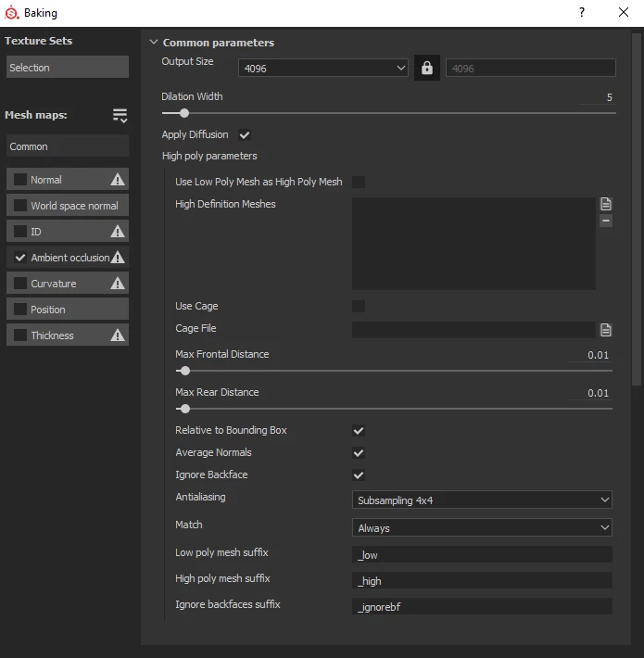
Task: Click the Ambient occlusion warning icon
Action: point(118,258)
